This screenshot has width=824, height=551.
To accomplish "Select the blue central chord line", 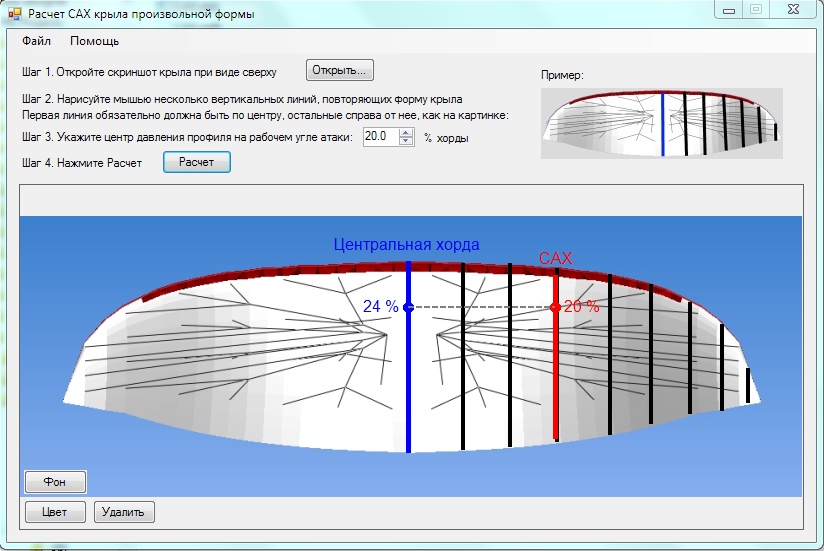I will (408, 380).
